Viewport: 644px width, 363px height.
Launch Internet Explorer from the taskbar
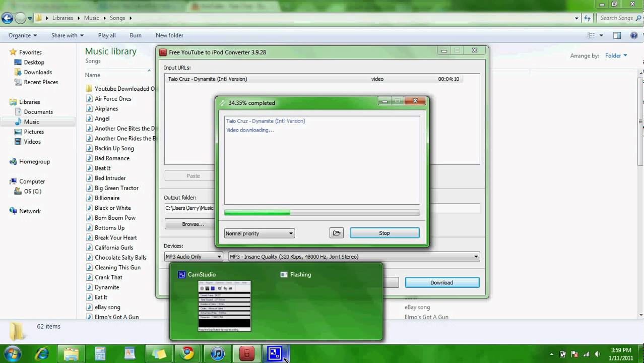tap(42, 353)
